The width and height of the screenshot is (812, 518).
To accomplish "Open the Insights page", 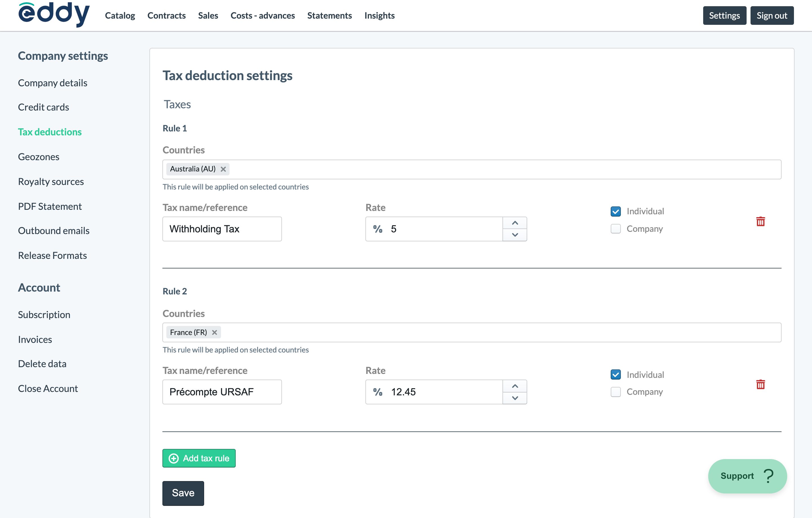I will click(379, 16).
